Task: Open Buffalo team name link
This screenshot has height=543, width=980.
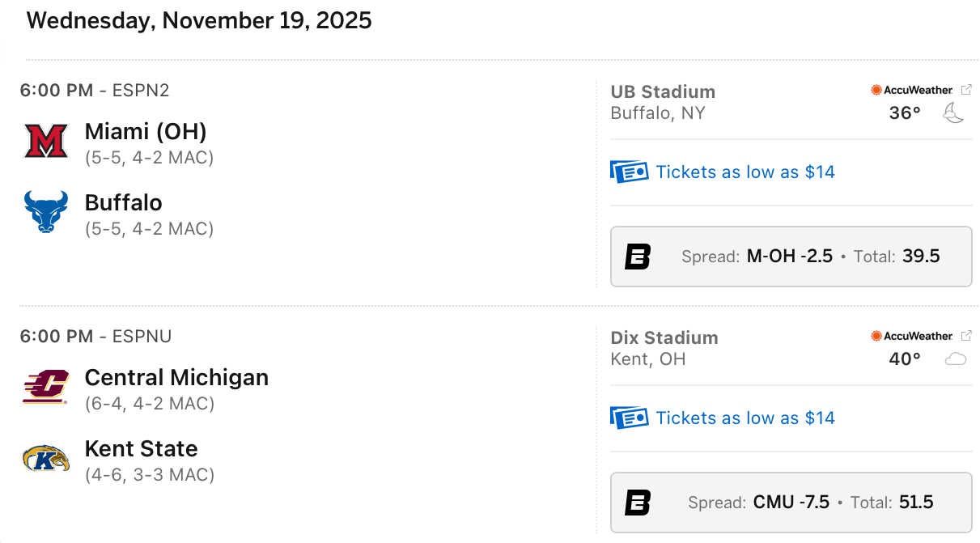Action: click(x=124, y=202)
